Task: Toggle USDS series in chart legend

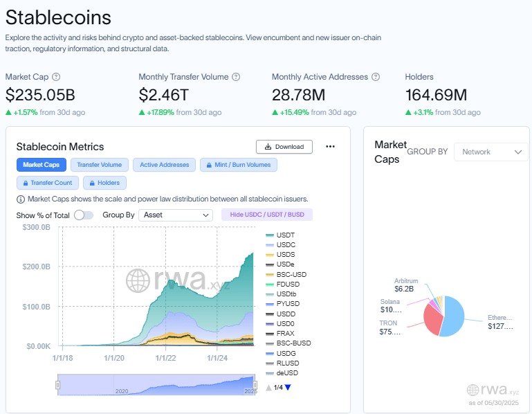Action: (280, 255)
